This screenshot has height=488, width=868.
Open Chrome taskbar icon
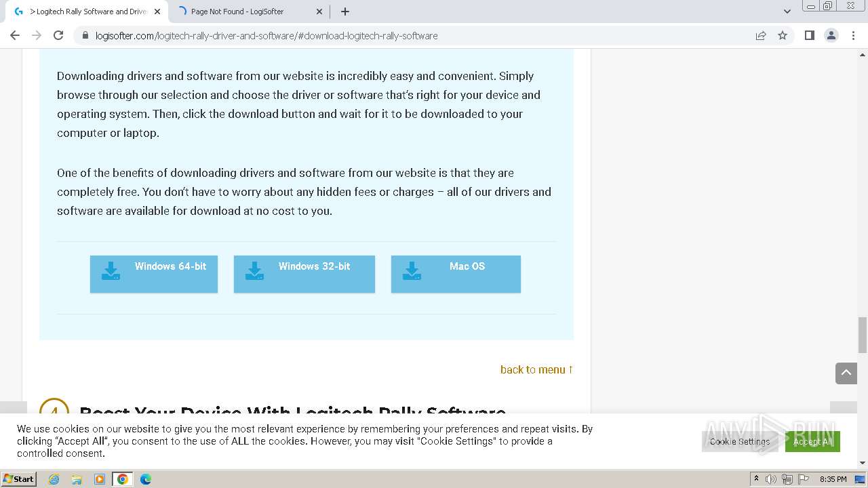123,479
